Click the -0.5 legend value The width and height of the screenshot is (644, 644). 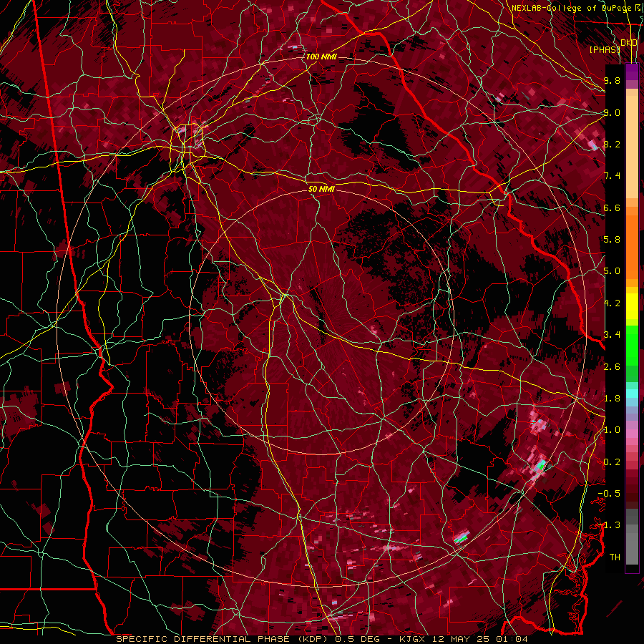coord(609,494)
